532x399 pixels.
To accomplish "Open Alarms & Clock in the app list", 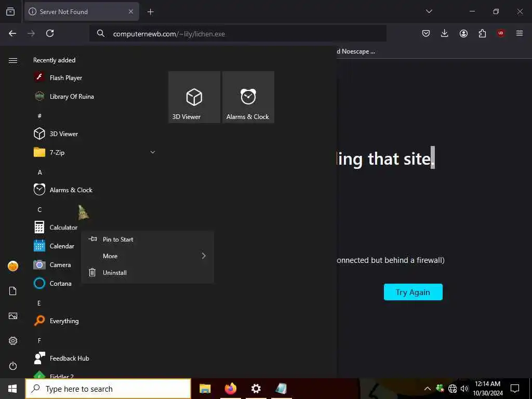I will pyautogui.click(x=63, y=190).
